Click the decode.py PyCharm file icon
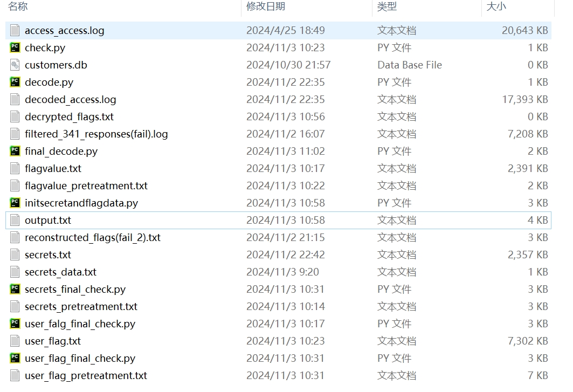The image size is (573, 392). (15, 82)
